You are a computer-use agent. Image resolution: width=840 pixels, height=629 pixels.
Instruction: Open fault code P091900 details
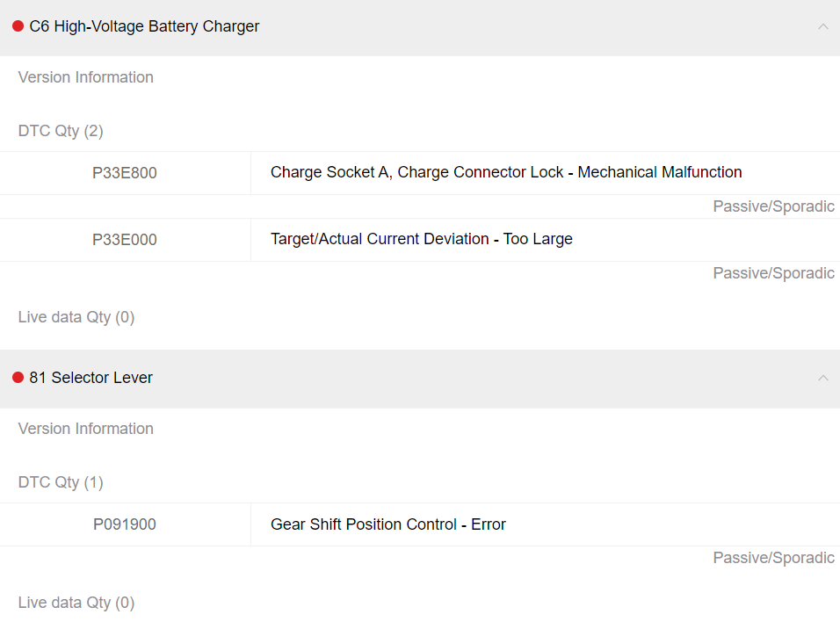click(x=124, y=524)
